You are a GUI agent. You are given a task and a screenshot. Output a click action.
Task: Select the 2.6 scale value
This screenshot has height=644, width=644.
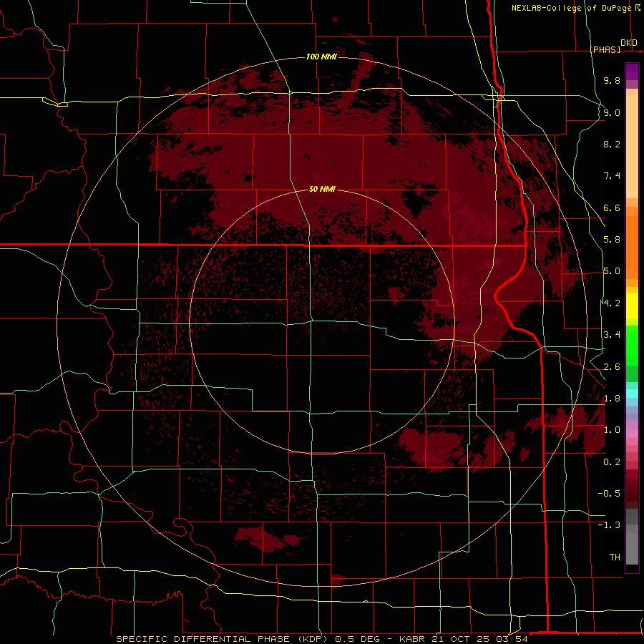[612, 367]
